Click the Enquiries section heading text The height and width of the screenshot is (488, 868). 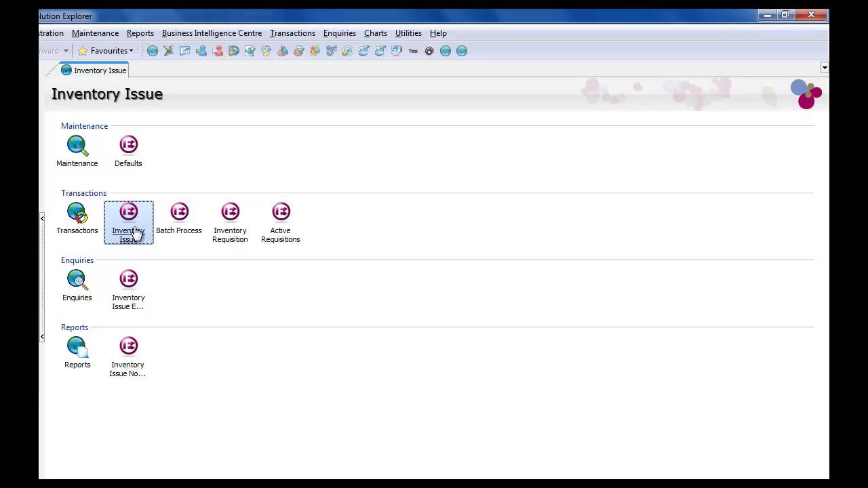[x=77, y=260]
